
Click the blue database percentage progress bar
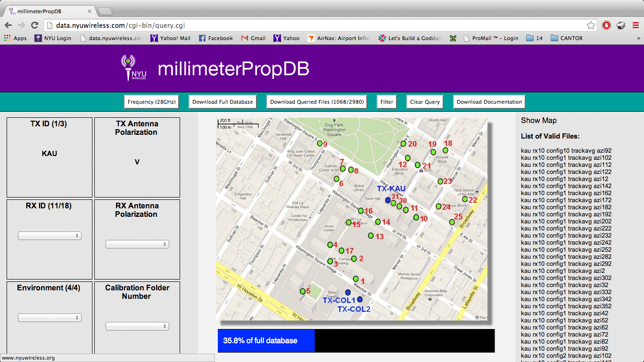point(266,341)
